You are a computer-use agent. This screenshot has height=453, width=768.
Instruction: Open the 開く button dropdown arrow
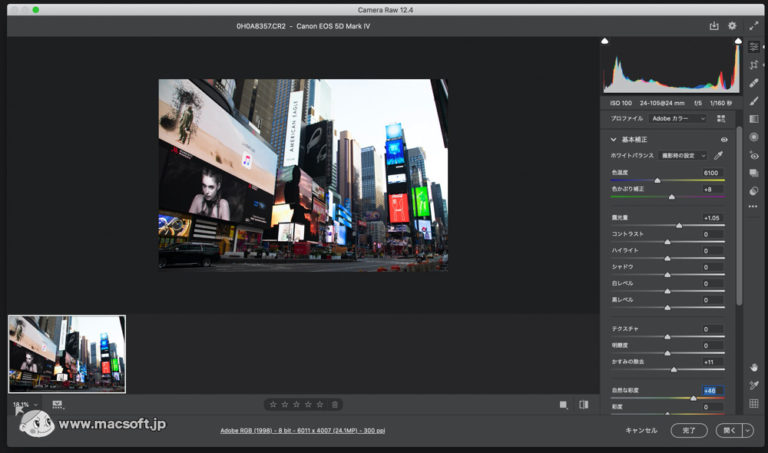(748, 430)
